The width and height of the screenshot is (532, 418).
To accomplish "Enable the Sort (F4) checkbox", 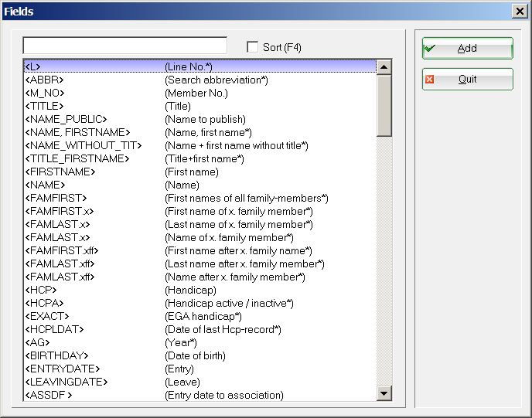I will pos(252,47).
